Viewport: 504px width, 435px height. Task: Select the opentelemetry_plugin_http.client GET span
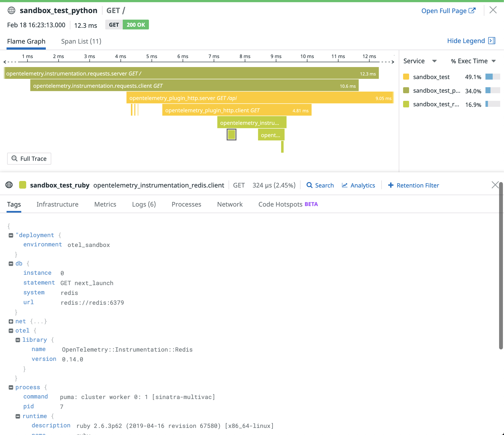(237, 110)
